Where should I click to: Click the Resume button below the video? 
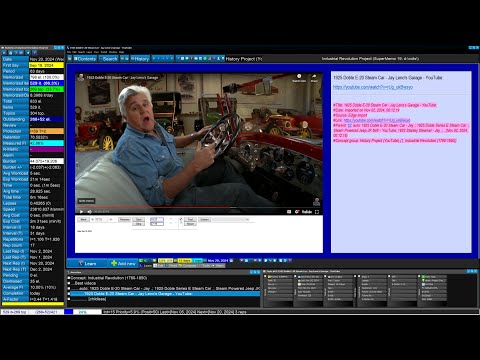pyautogui.click(x=124, y=219)
